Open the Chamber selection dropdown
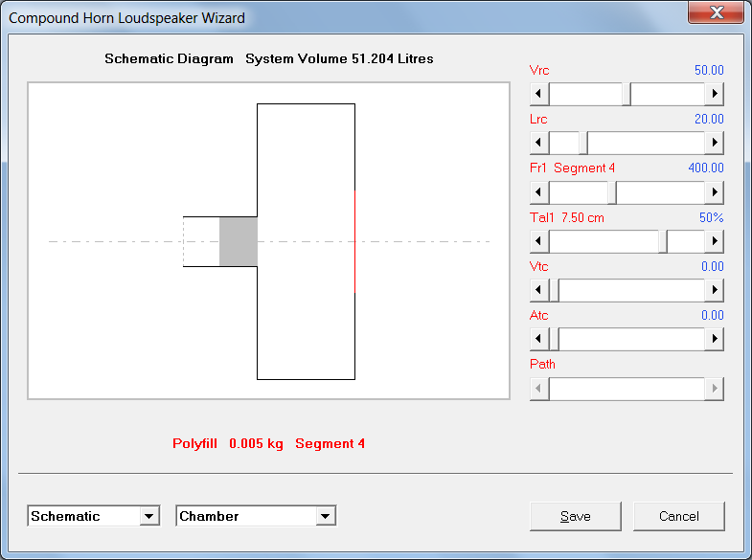This screenshot has height=560, width=752. pyautogui.click(x=326, y=516)
